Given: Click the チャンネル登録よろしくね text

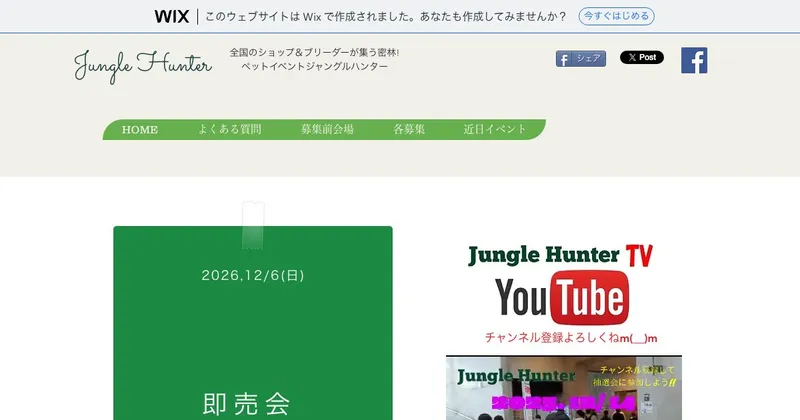Looking at the screenshot, I should coord(571,338).
